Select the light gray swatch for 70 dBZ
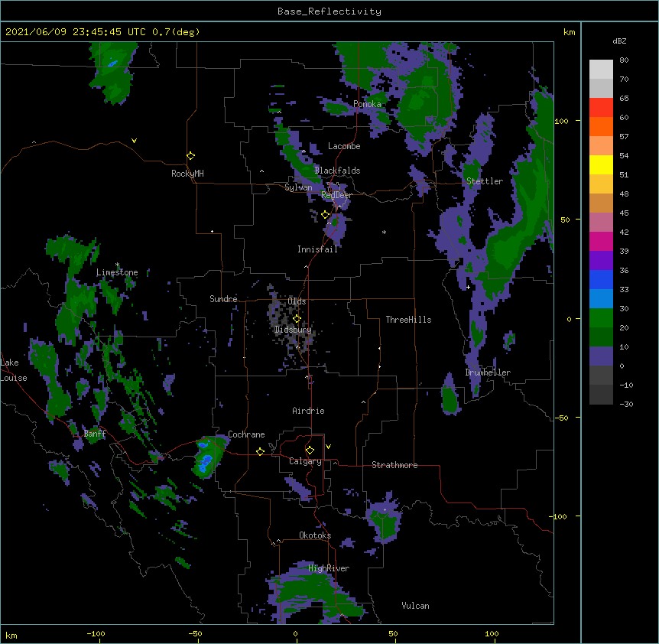Screen dimensions: 659x644 pos(601,88)
